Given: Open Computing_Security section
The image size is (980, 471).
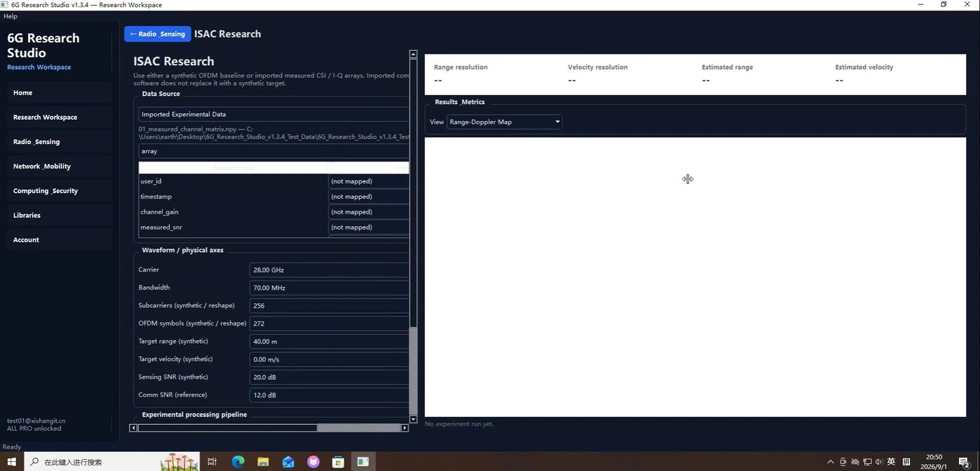Looking at the screenshot, I should coord(59,190).
